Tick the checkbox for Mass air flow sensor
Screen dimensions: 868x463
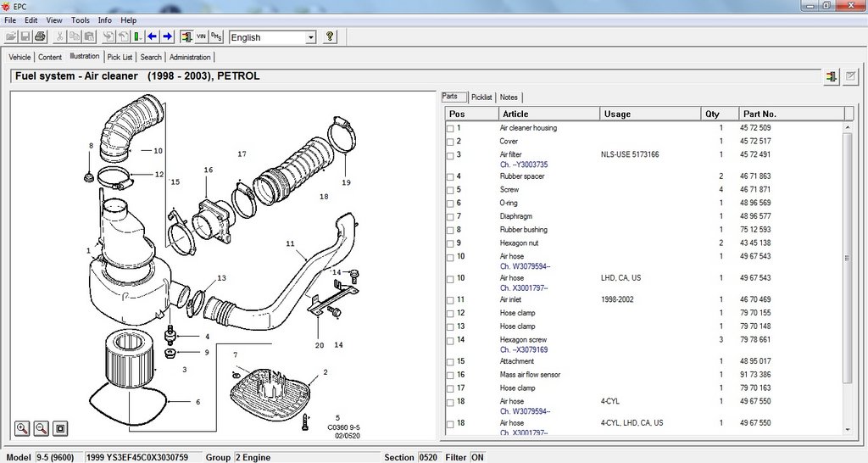(x=450, y=376)
